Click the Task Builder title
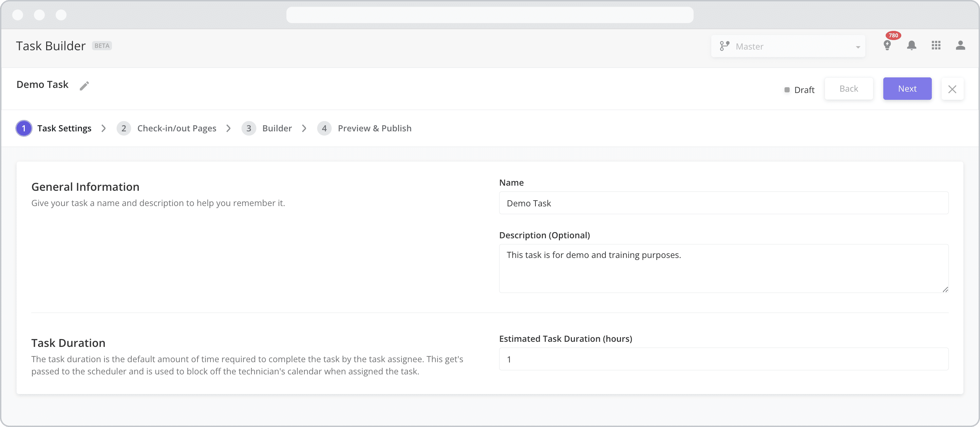 tap(51, 46)
